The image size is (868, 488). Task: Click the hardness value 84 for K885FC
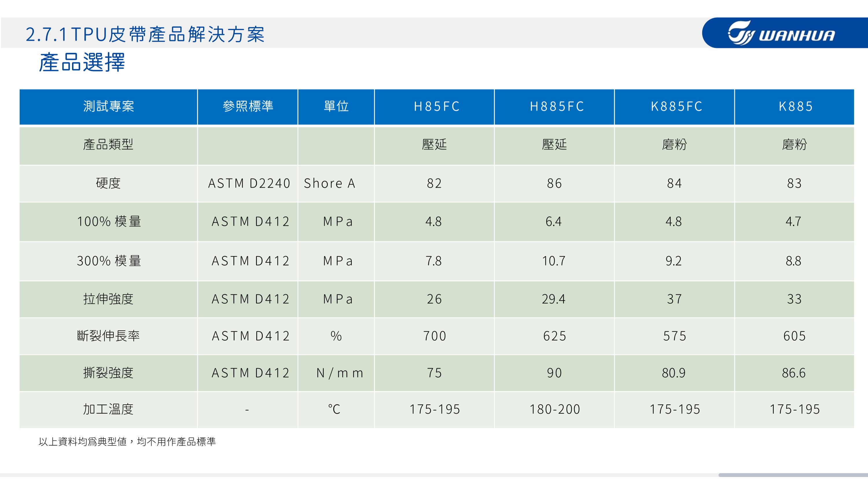point(674,184)
